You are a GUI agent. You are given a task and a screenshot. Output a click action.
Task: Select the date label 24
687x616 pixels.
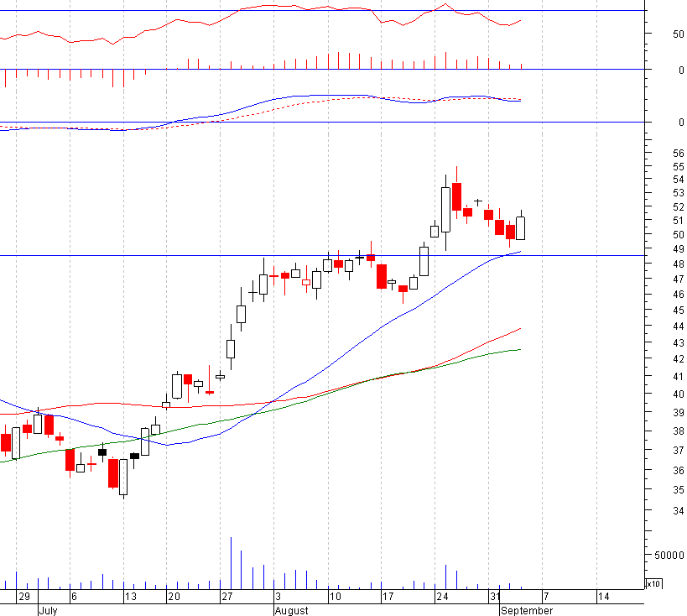point(442,596)
